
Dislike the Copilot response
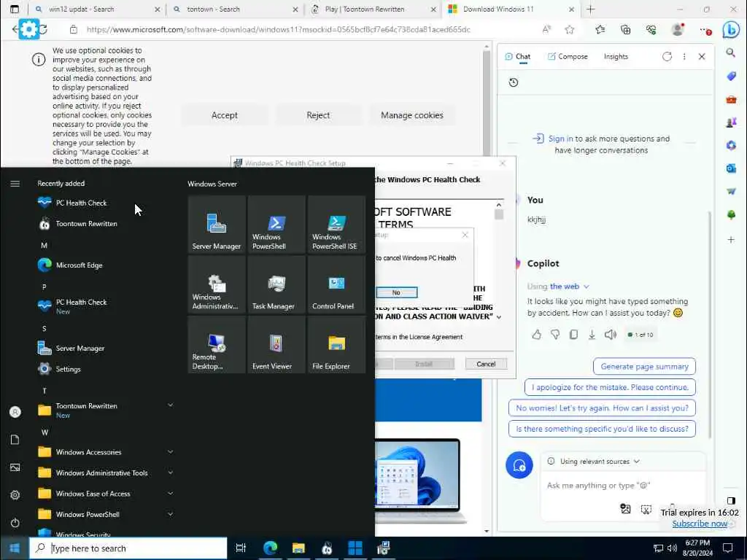[555, 335]
